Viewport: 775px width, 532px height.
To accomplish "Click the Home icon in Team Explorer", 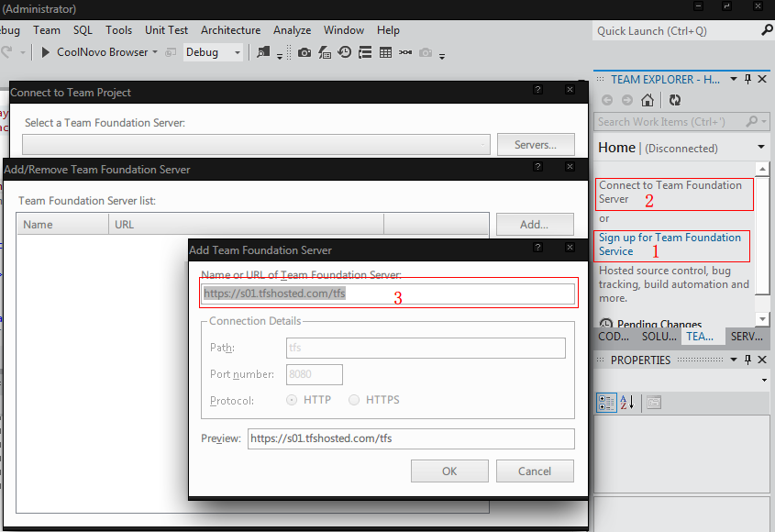I will 648,100.
